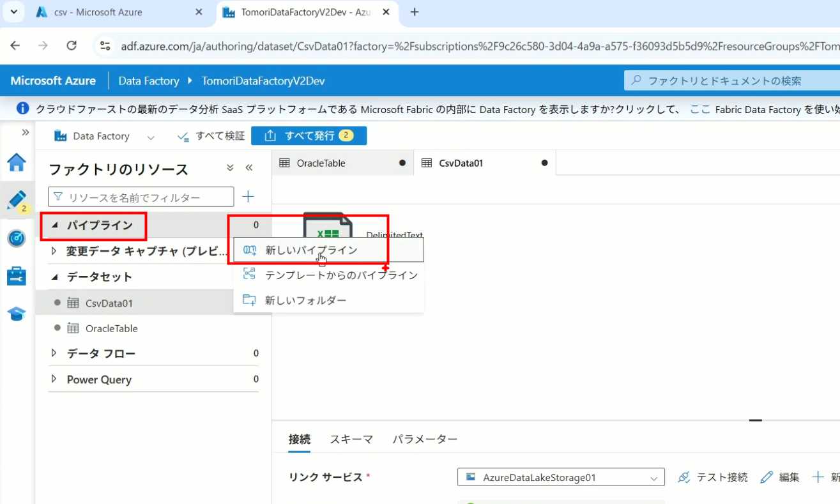
Task: Click the resource name filter field
Action: (x=142, y=197)
